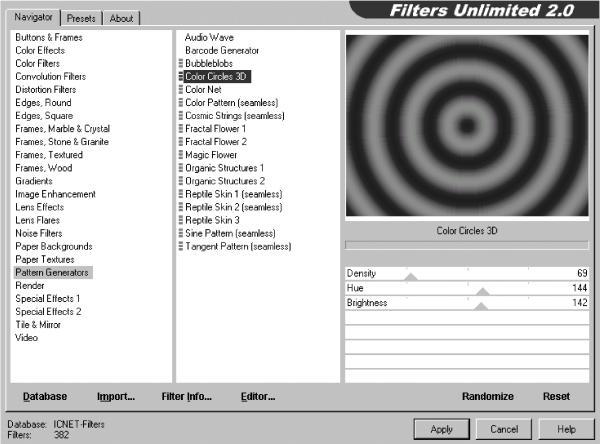
Task: Click the icon next to Cosmic Strings (seamless)
Action: click(x=181, y=115)
